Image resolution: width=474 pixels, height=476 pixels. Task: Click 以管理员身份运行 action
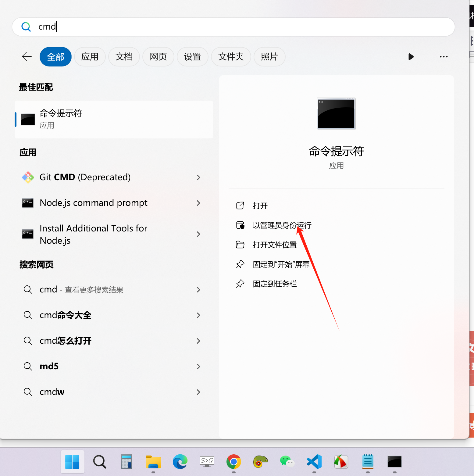[282, 225]
